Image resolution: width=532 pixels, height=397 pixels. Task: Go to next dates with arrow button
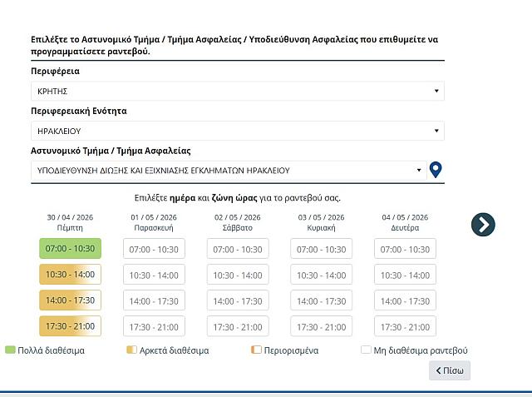[483, 224]
